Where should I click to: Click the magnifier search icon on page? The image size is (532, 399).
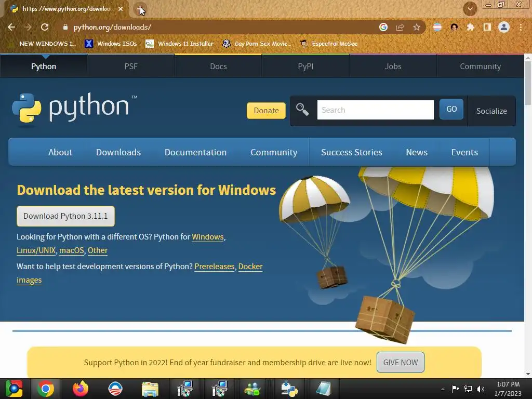point(302,110)
